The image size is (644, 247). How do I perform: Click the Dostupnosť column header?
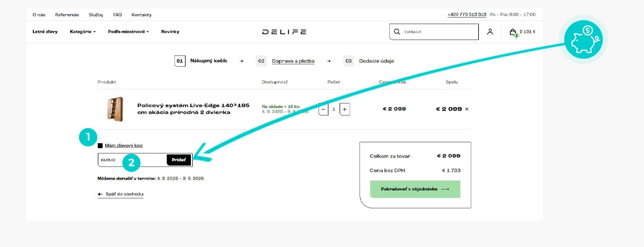[x=275, y=82]
